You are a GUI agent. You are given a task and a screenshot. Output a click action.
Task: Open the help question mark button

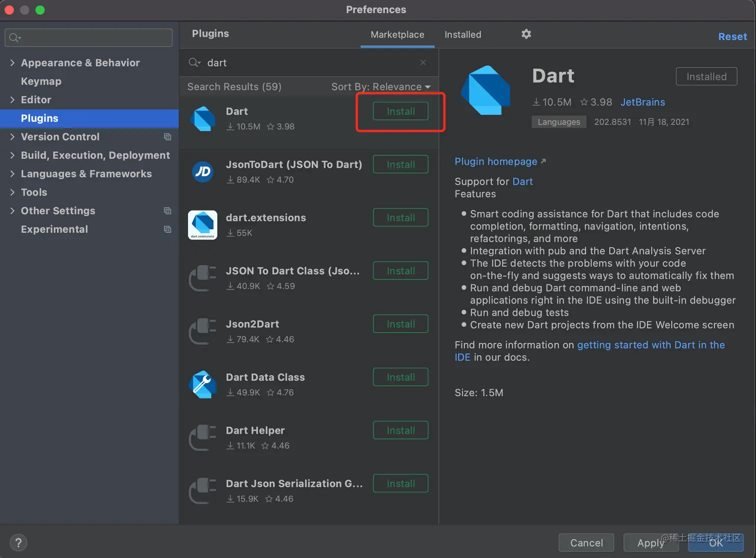[x=18, y=542]
